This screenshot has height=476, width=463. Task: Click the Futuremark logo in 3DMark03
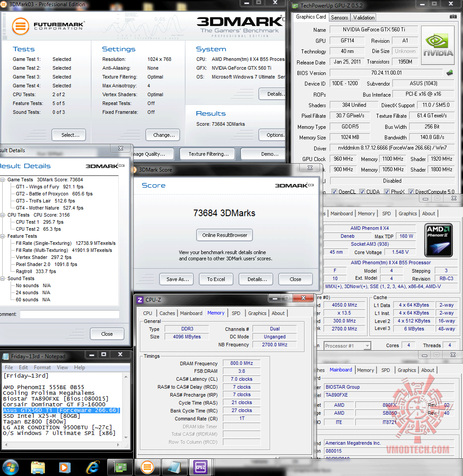point(48,26)
